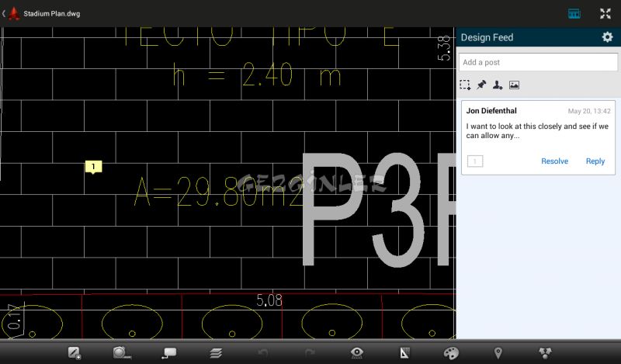Screen dimensions: 621x364
Task: Go back using the AutoCAD logo
Action: click(x=14, y=13)
